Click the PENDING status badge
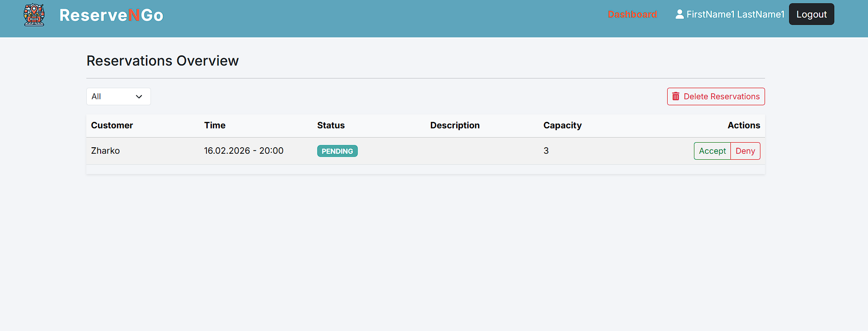 tap(337, 151)
